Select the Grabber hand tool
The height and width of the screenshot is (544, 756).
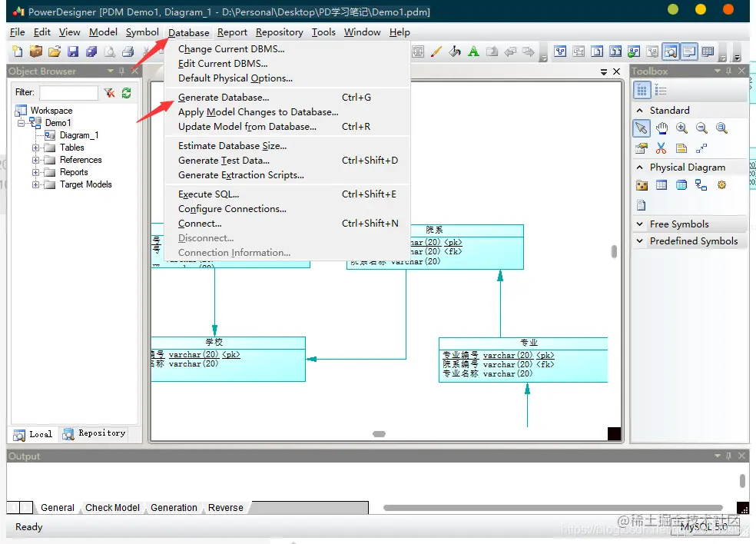point(661,128)
